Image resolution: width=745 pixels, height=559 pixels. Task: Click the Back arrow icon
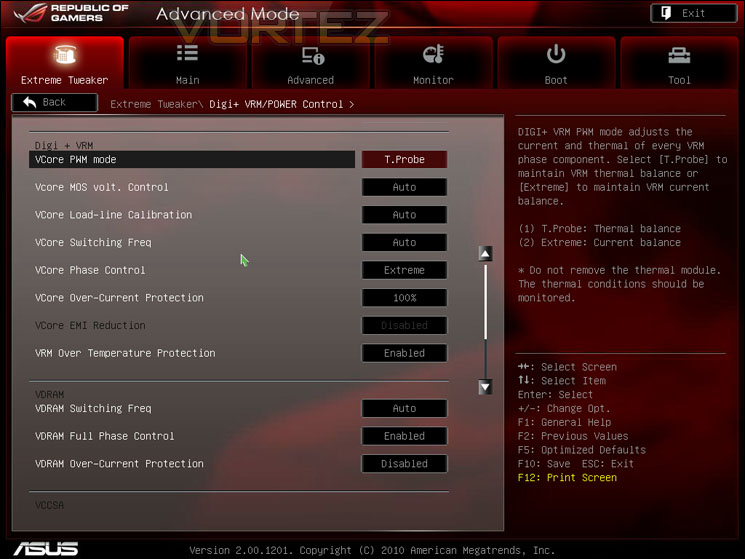[29, 102]
